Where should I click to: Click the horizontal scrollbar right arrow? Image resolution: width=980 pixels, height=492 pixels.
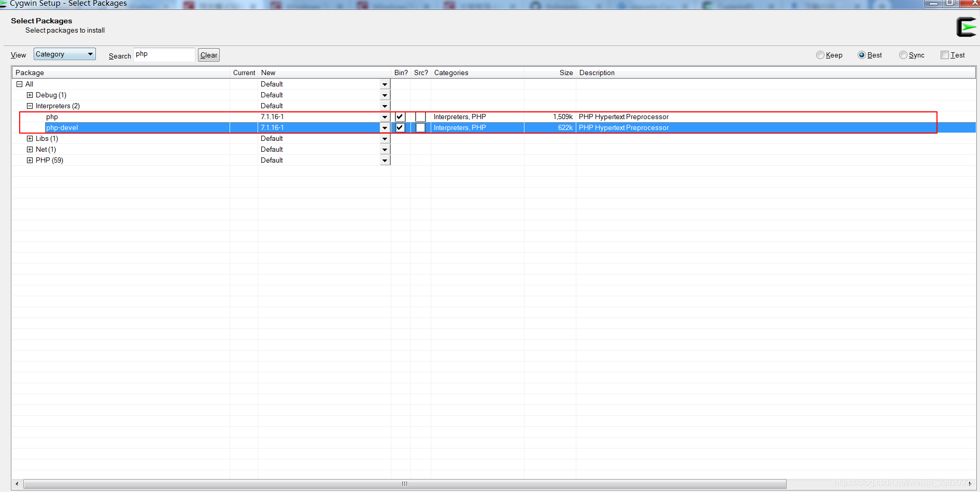click(970, 484)
